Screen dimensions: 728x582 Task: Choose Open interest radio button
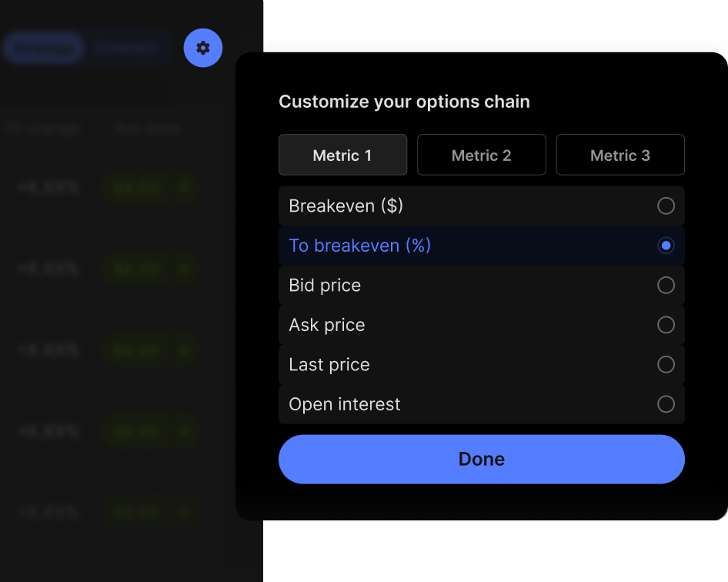pyautogui.click(x=666, y=404)
